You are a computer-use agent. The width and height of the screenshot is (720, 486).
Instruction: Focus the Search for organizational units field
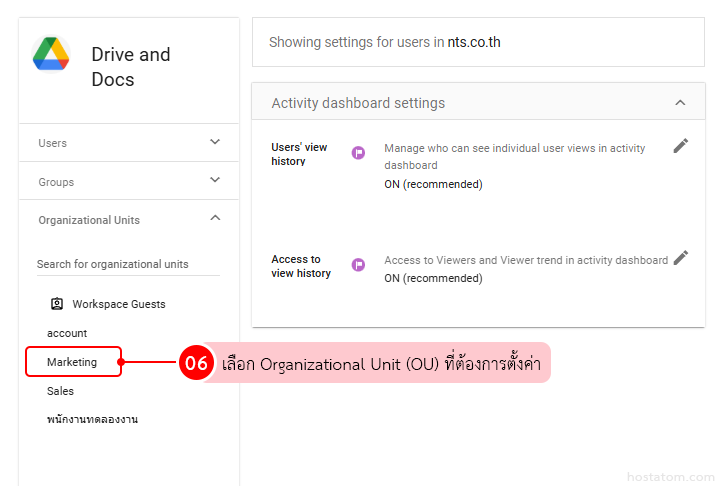[128, 265]
